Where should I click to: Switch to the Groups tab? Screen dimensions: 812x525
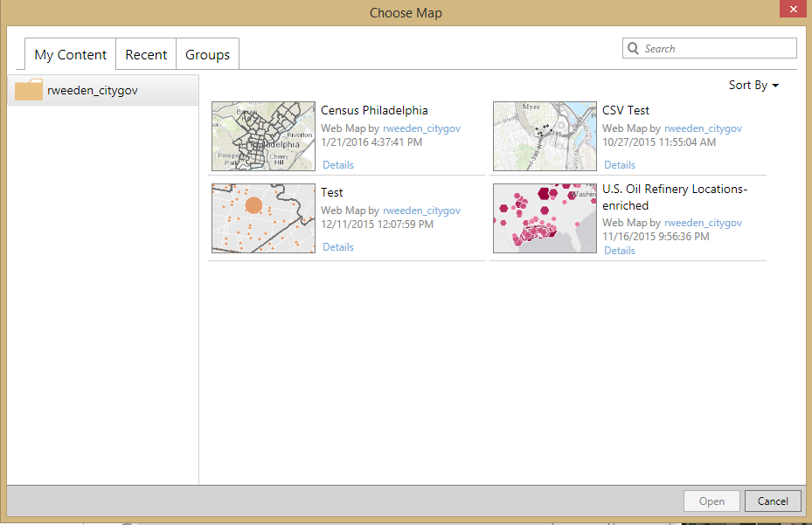pyautogui.click(x=207, y=55)
